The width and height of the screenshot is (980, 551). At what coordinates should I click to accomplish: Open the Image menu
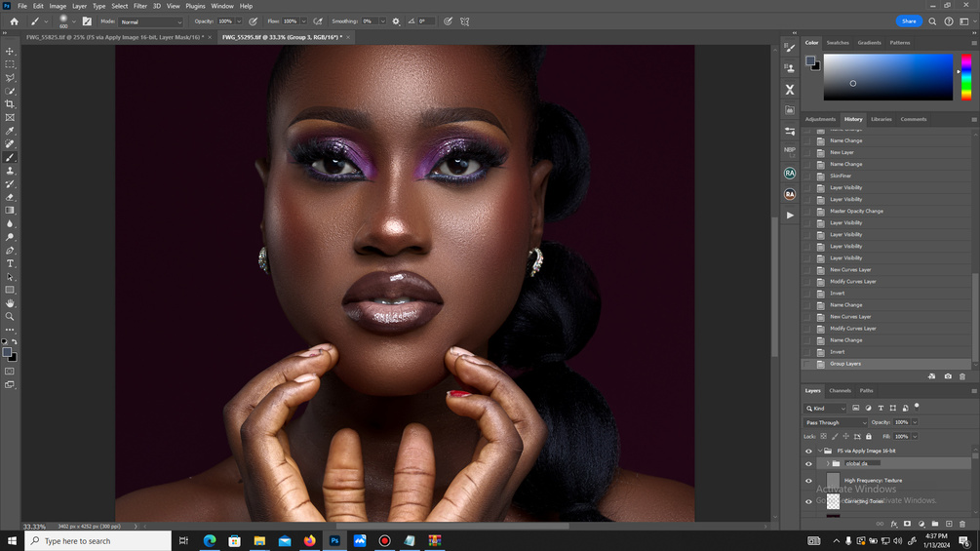[58, 6]
